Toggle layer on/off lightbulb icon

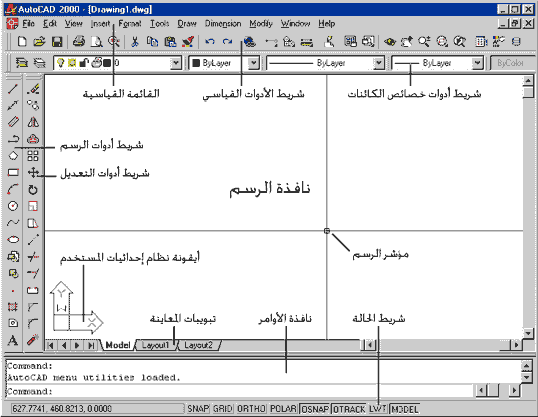(61, 63)
